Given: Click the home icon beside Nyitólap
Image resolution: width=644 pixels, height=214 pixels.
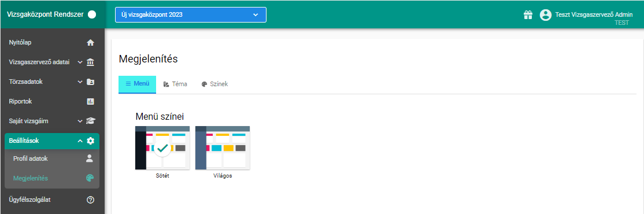Looking at the screenshot, I should click(x=91, y=43).
